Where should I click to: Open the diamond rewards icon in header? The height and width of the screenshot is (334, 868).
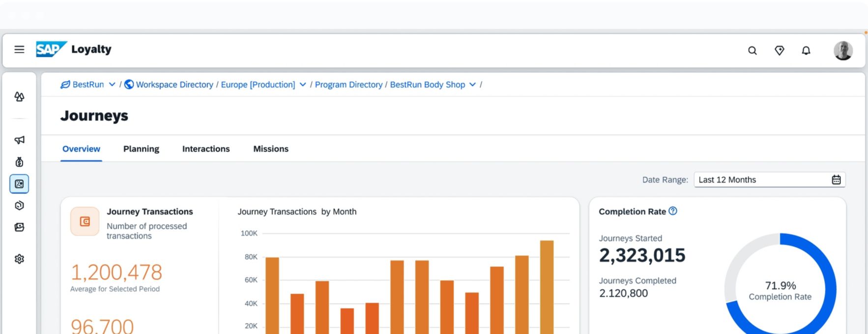click(779, 51)
